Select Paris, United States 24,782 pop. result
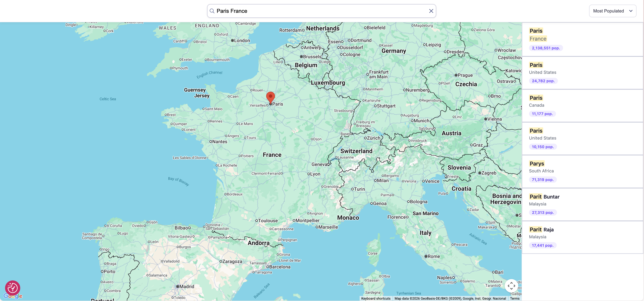Image resolution: width=644 pixels, height=301 pixels. [x=582, y=73]
